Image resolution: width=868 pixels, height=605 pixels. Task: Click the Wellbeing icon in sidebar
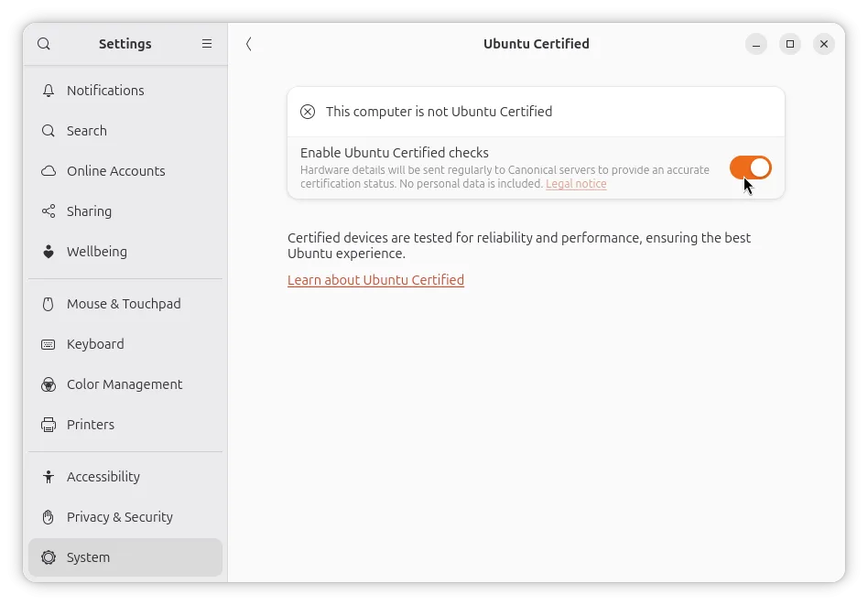49,252
